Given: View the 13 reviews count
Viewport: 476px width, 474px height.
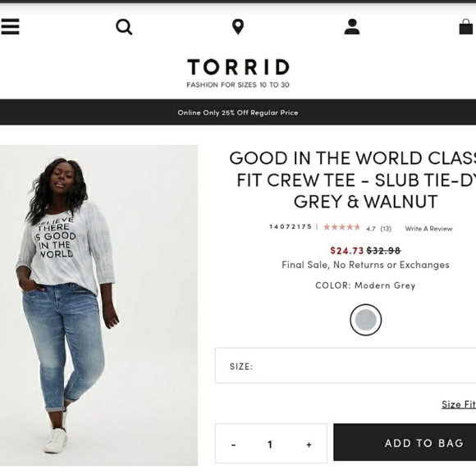Looking at the screenshot, I should pyautogui.click(x=386, y=229).
